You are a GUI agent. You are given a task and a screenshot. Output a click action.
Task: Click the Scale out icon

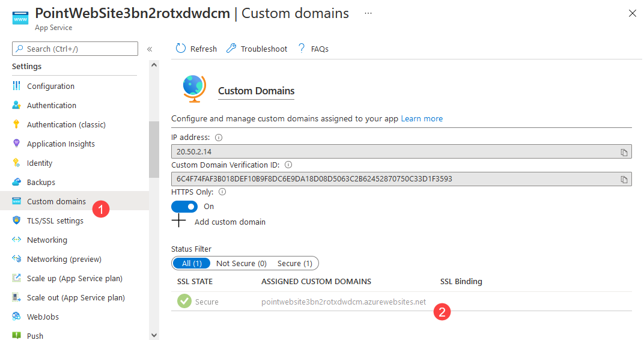(16, 297)
